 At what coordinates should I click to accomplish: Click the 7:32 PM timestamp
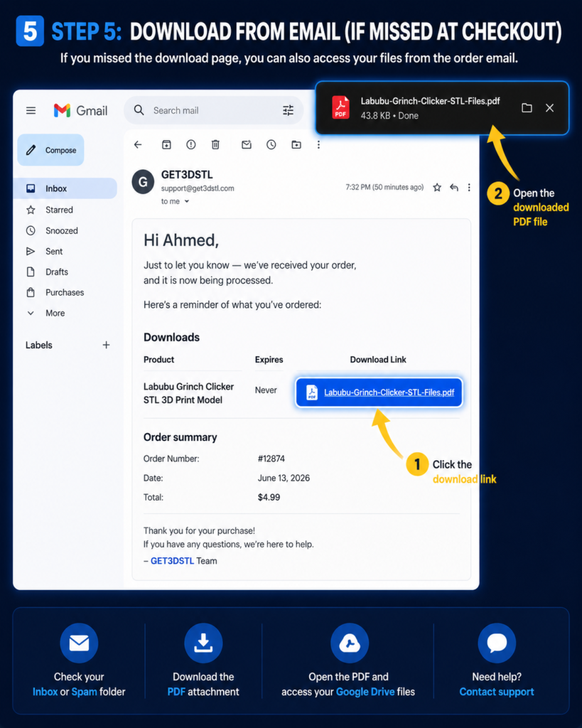point(384,187)
